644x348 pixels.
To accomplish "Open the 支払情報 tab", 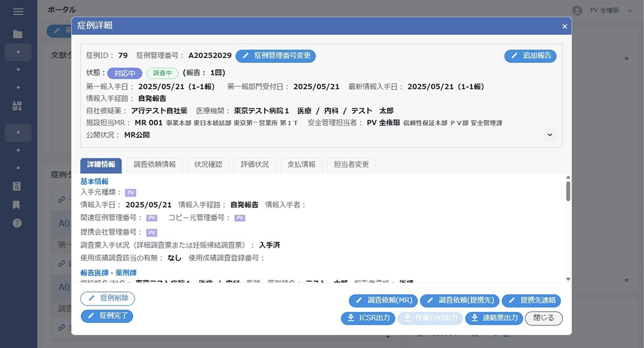I will tap(301, 165).
